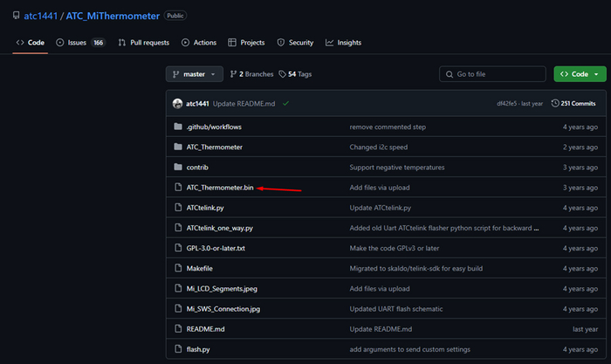The image size is (611, 364).
Task: Open the Mi_LCD_Segments.jpeg file
Action: 222,289
